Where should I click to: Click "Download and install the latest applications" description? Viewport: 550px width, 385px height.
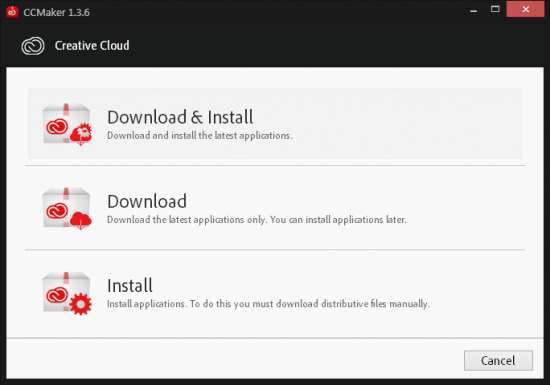(200, 135)
